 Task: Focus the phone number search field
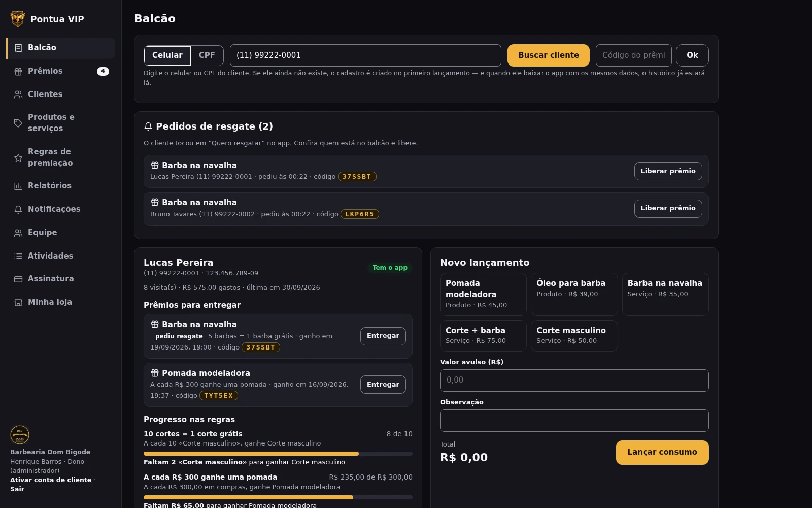coord(365,55)
